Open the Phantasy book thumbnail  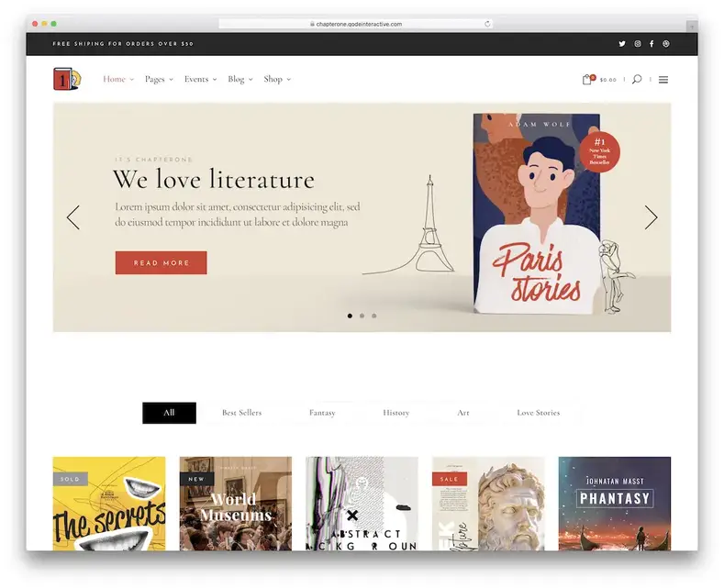615,504
